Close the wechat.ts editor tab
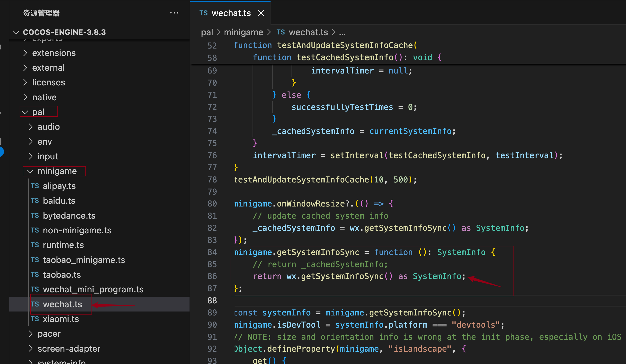Image resolution: width=626 pixels, height=364 pixels. [x=261, y=13]
